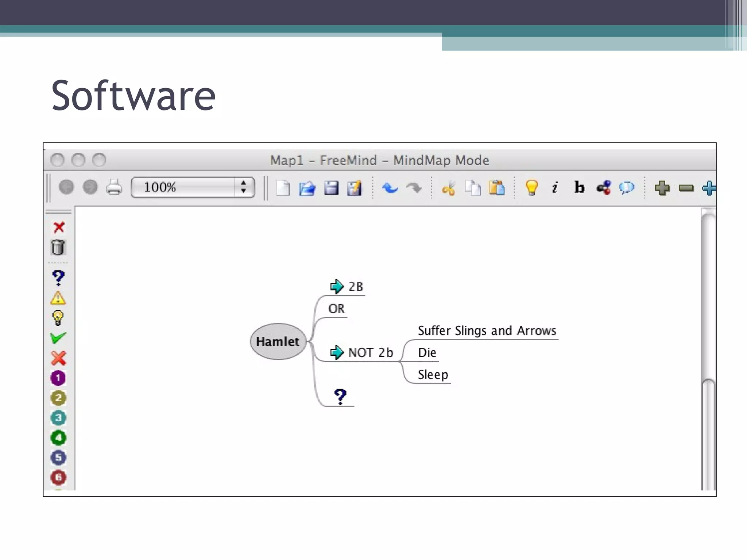
Task: Select the OR node
Action: (x=336, y=309)
